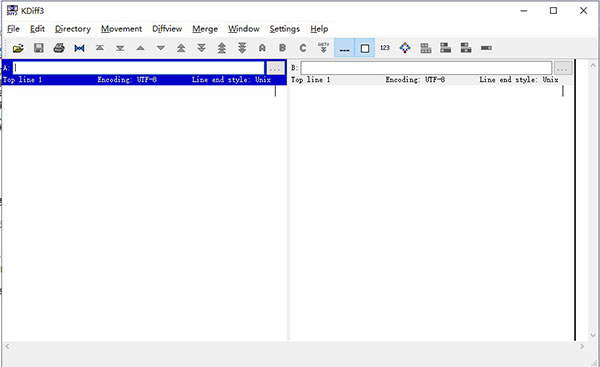
Task: Toggle Show white space characters button
Action: 344,48
